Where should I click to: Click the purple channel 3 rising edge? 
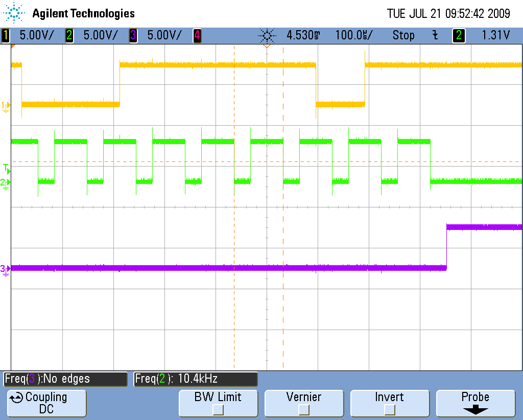coord(446,247)
